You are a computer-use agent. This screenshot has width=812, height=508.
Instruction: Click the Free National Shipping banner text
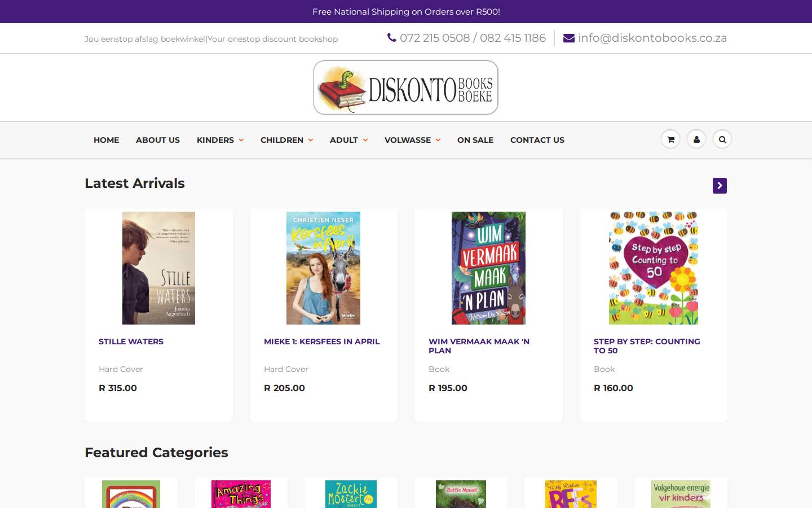click(x=406, y=11)
